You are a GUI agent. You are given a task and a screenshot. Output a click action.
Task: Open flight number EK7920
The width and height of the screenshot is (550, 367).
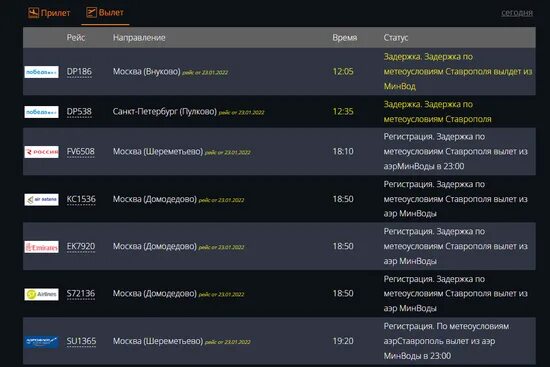[81, 246]
